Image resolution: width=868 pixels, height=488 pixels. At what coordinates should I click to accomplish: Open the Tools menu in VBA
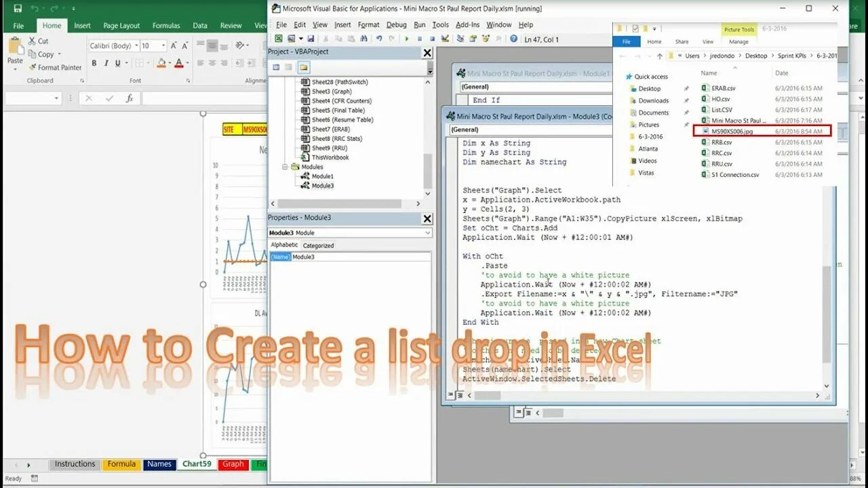pyautogui.click(x=441, y=24)
